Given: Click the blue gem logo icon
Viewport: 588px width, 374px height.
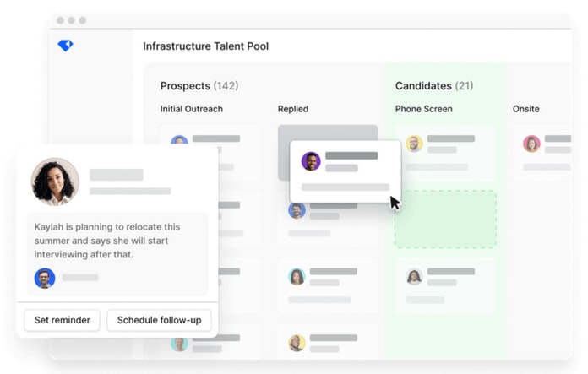Looking at the screenshot, I should pyautogui.click(x=65, y=46).
